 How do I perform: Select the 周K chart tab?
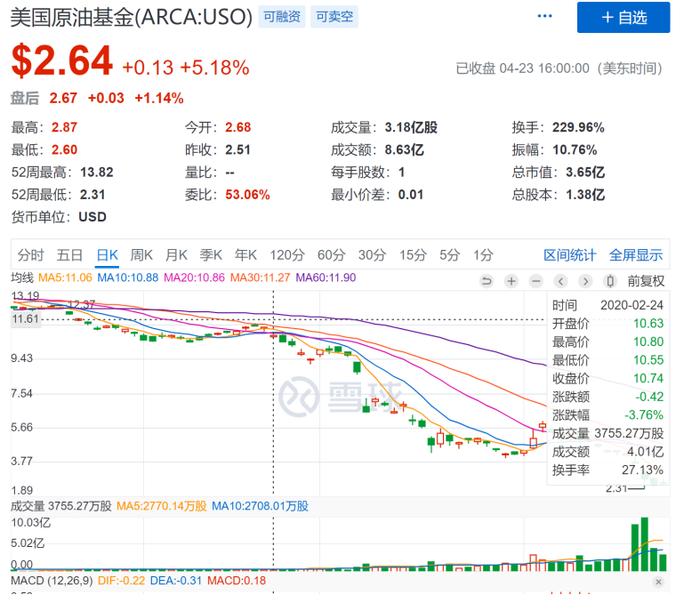point(141,255)
